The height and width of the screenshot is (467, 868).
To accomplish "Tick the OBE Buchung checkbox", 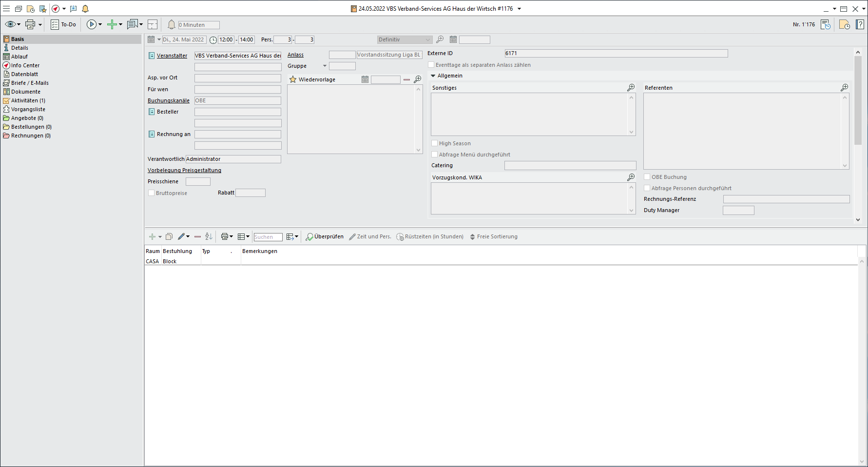I will pos(647,177).
